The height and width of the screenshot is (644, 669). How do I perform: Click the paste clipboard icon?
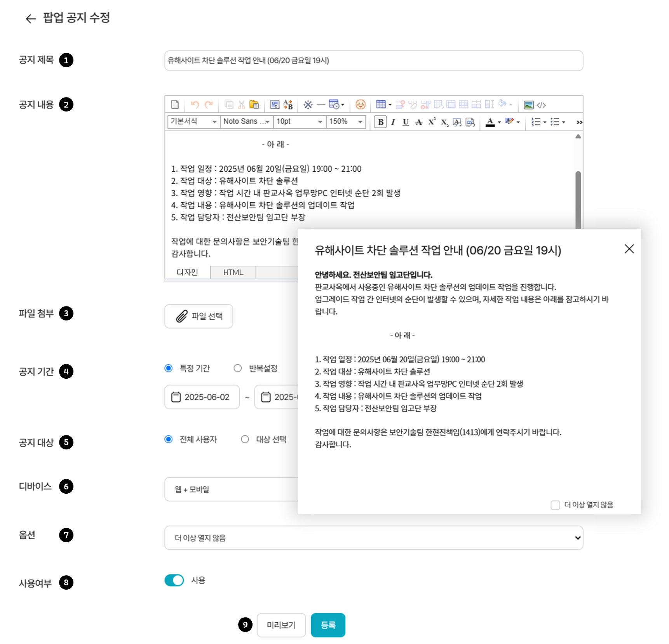(x=254, y=105)
